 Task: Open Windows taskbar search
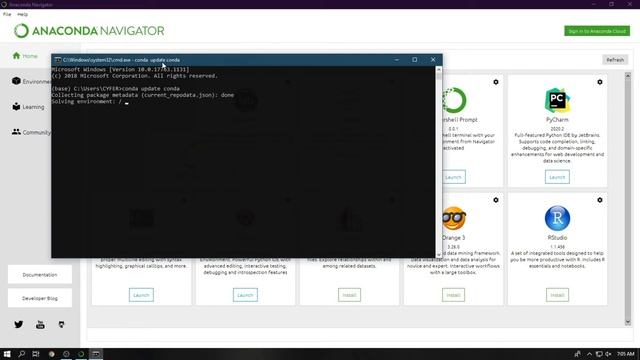pos(22,354)
